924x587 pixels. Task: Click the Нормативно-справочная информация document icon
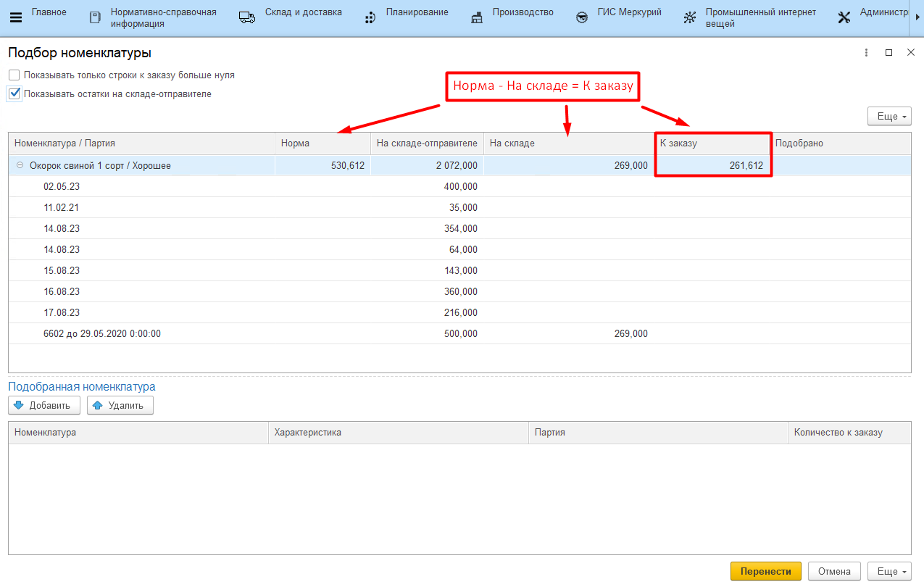click(95, 18)
